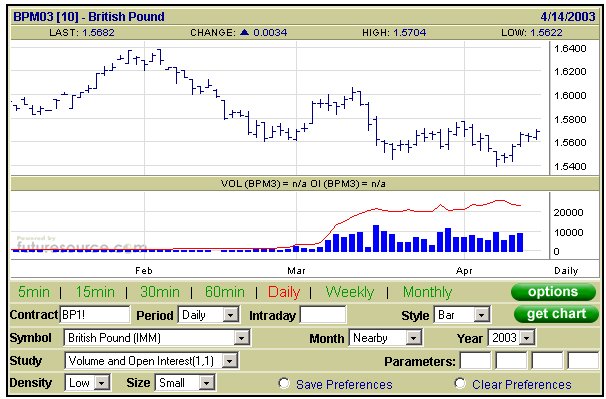This screenshot has height=399, width=606.
Task: Click the get chart button
Action: coord(556,314)
